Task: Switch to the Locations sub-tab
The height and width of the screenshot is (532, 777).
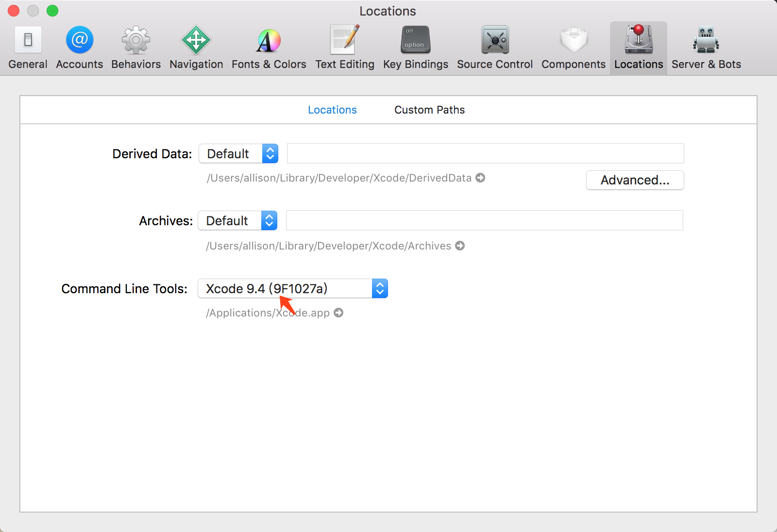Action: point(332,110)
